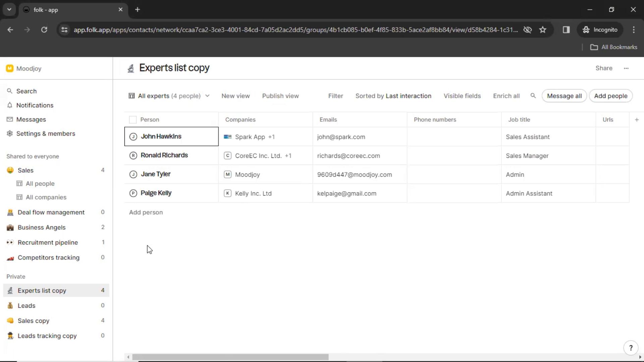The width and height of the screenshot is (644, 362).
Task: Drag the horizontal scrollbar right
Action: click(230, 357)
